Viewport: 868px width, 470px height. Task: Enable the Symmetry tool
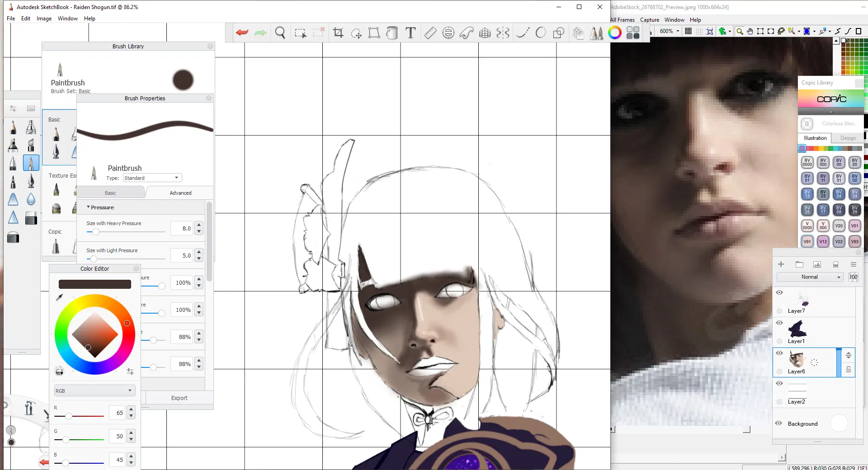[503, 33]
